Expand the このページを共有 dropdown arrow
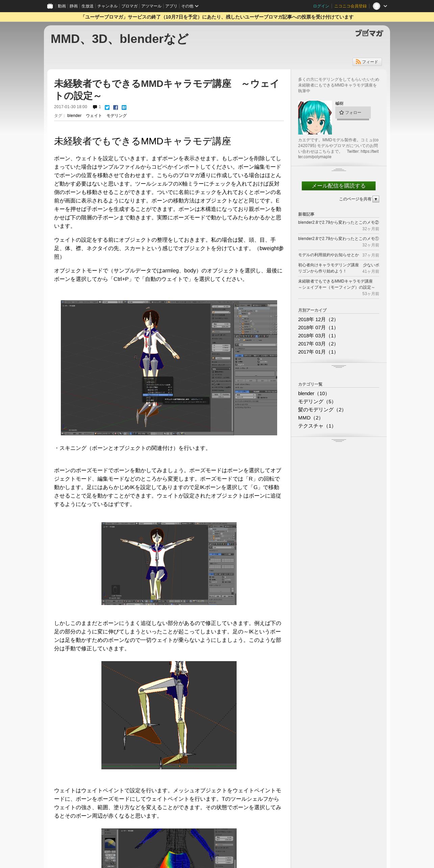This screenshot has height=868, width=434. [376, 199]
